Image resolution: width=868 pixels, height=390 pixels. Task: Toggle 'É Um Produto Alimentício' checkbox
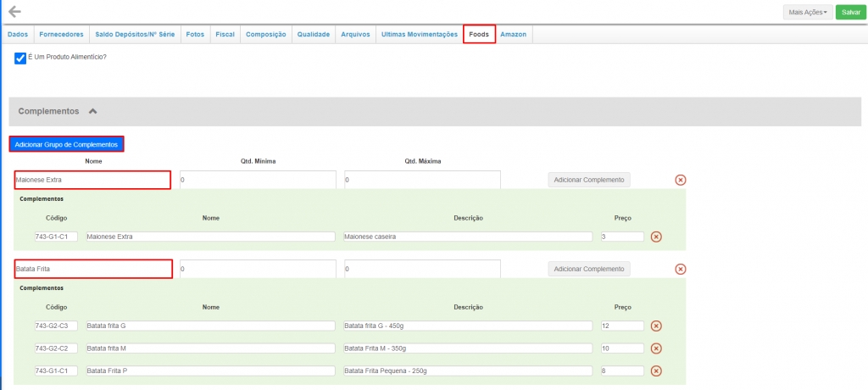(x=20, y=58)
